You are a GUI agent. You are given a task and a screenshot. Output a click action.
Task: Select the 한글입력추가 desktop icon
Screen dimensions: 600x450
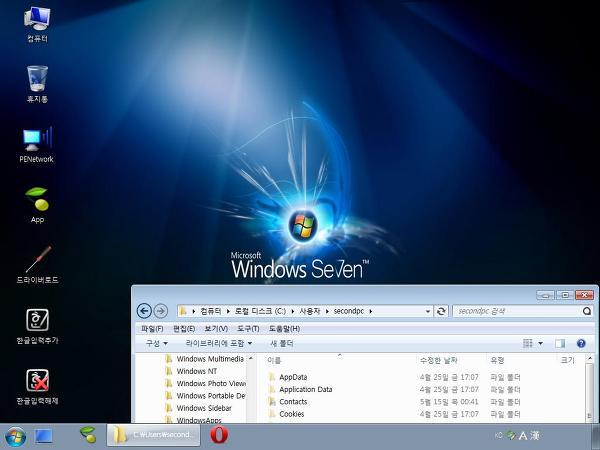coord(37,326)
